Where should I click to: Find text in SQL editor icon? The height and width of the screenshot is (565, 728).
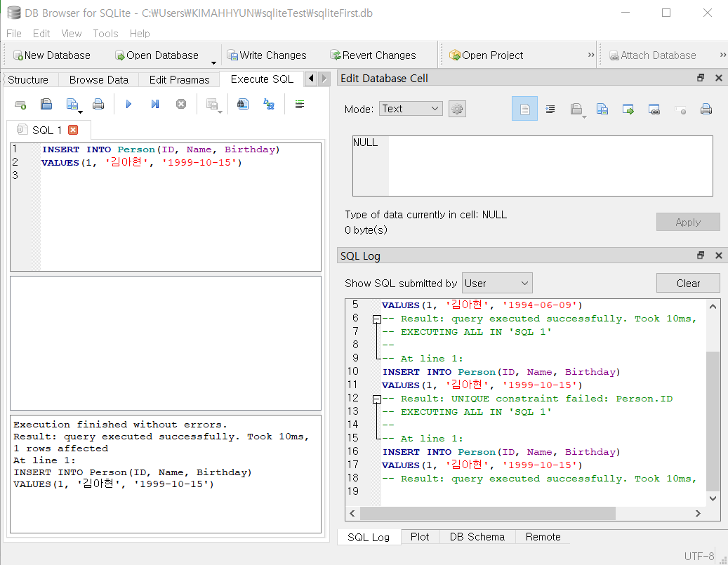(x=243, y=105)
